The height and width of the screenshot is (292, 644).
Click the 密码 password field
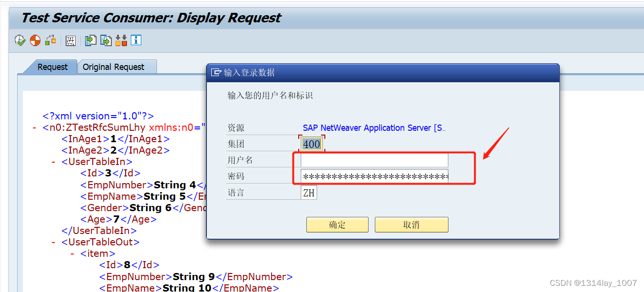[x=374, y=176]
